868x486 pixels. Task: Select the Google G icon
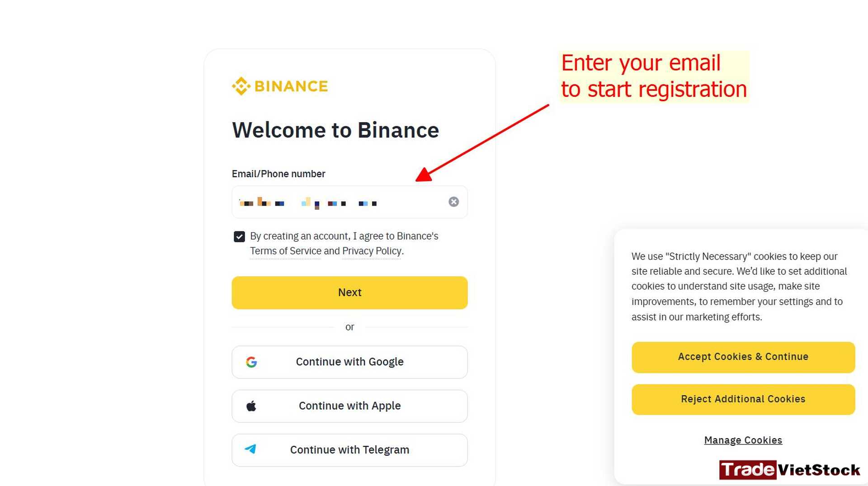[x=252, y=362]
